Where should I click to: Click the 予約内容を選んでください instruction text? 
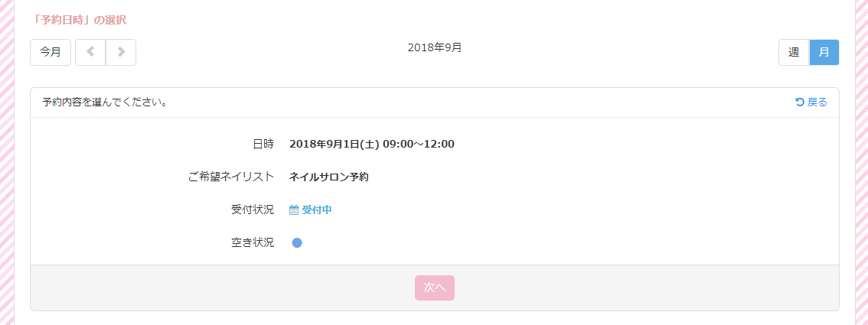pos(106,102)
